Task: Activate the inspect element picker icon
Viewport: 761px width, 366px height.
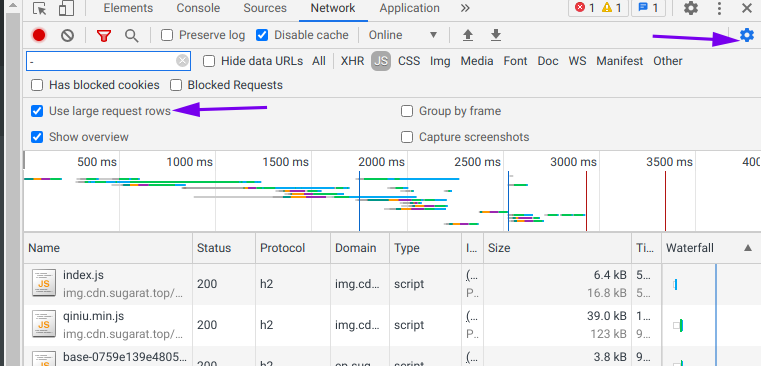Action: pos(40,9)
